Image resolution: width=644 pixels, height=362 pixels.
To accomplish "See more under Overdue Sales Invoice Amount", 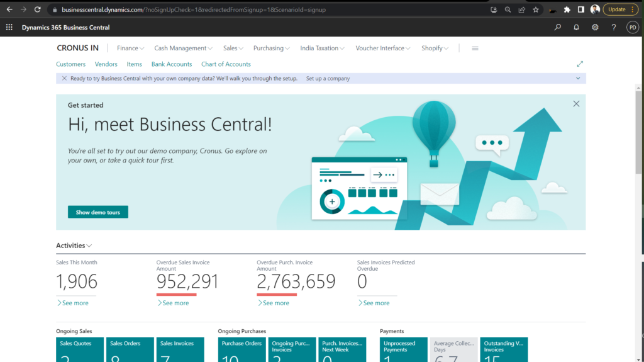I will (x=173, y=303).
